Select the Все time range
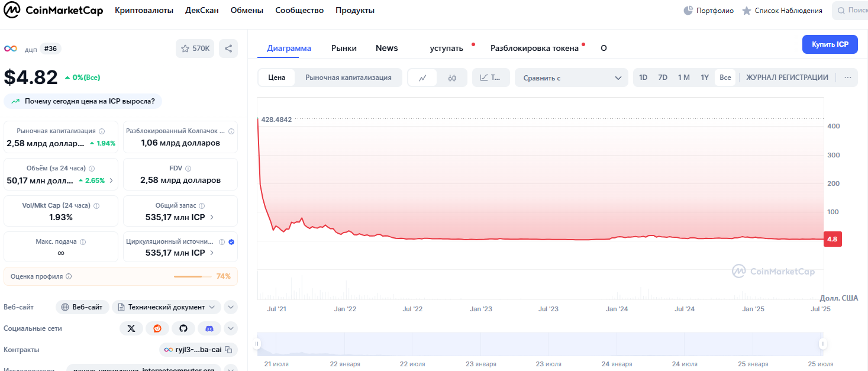Viewport: 868px width, 371px height. tap(725, 78)
